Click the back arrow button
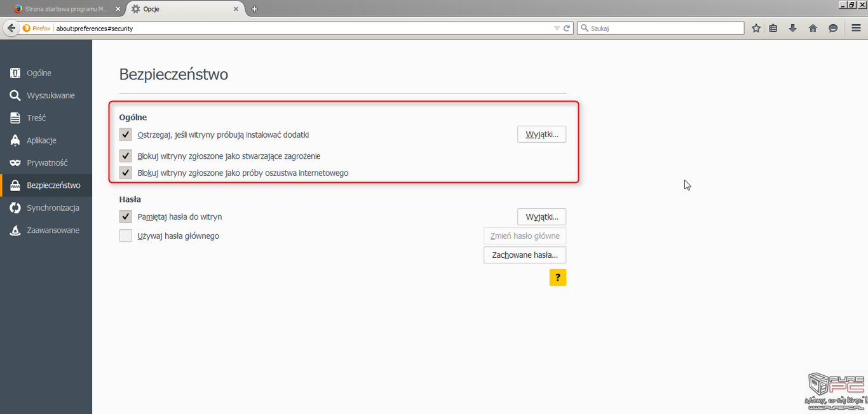868x414 pixels. pos(11,28)
